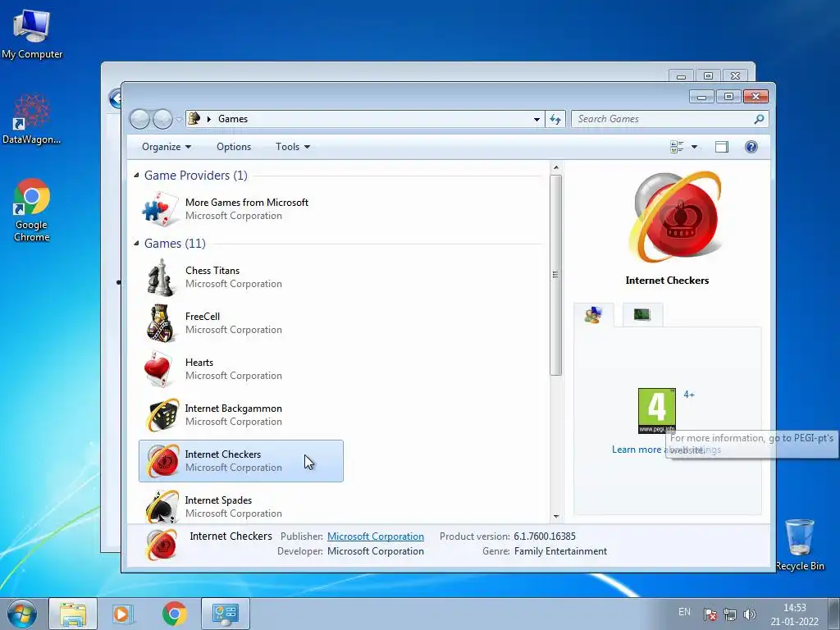Click the refresh button in address bar
This screenshot has height=630, width=840.
point(555,119)
